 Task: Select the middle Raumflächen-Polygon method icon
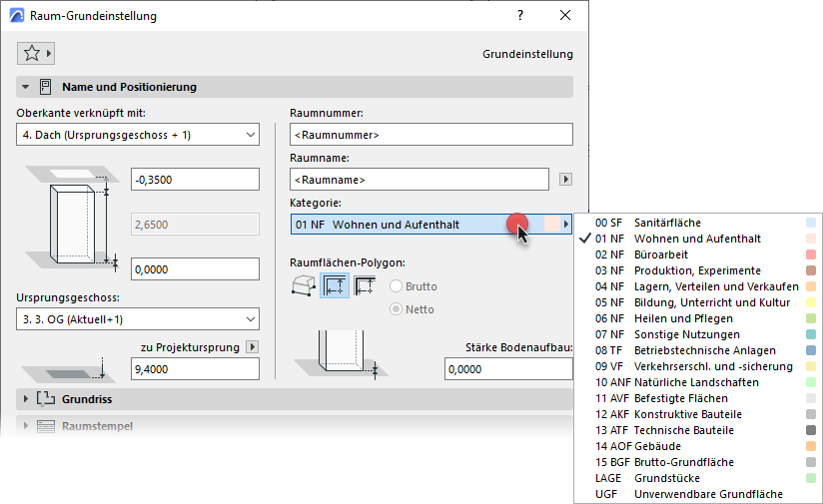pos(335,286)
